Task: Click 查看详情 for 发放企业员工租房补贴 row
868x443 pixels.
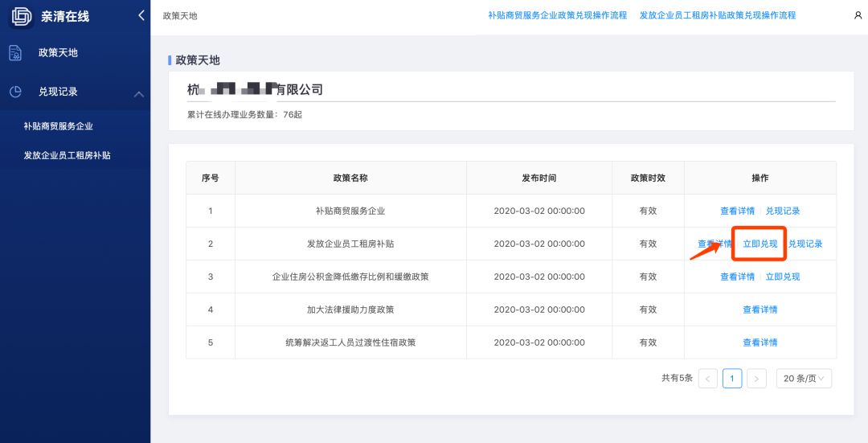Action: pos(714,244)
